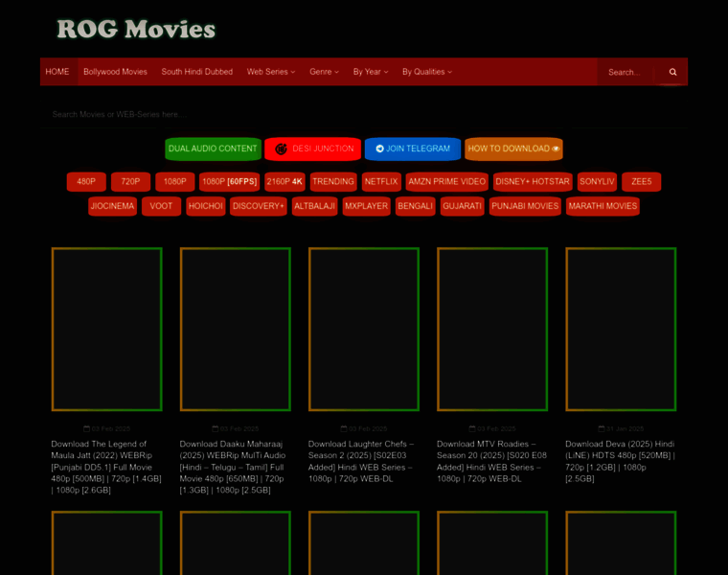Select the 1080P 60FPS tag

click(229, 181)
